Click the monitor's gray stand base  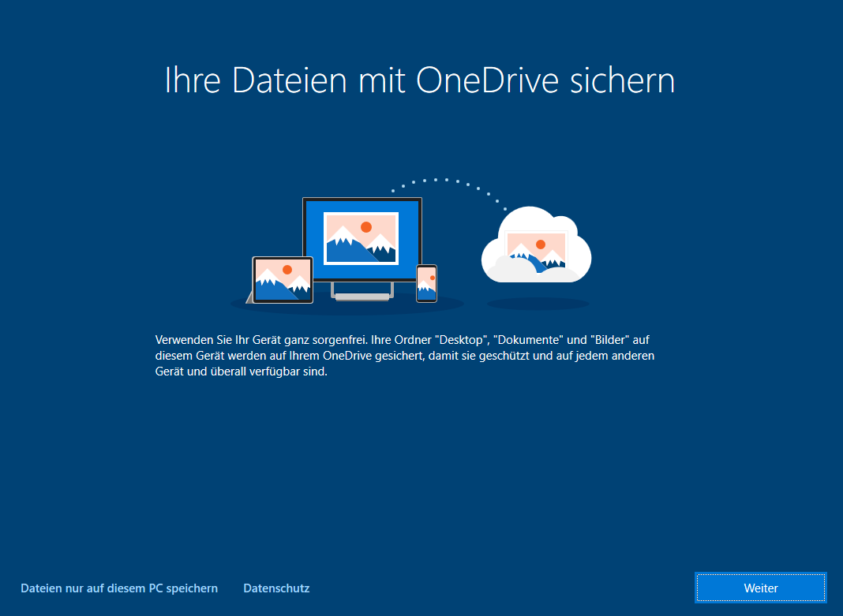(x=362, y=297)
